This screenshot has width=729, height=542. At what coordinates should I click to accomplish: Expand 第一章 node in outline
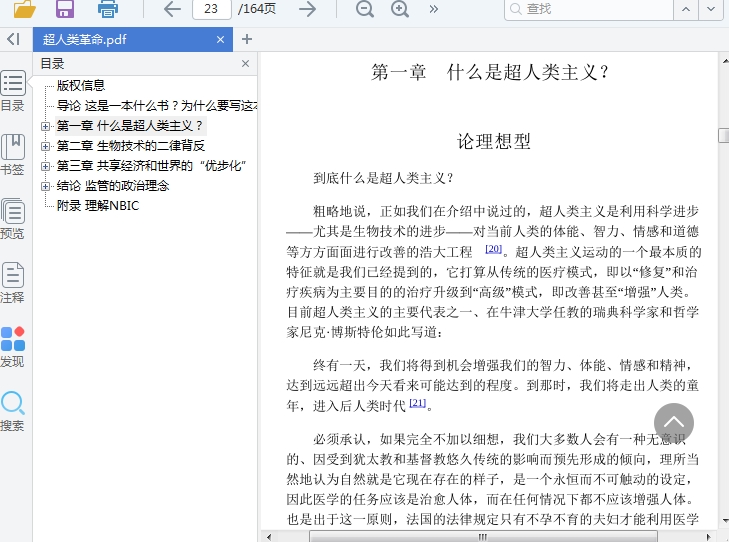tap(45, 126)
